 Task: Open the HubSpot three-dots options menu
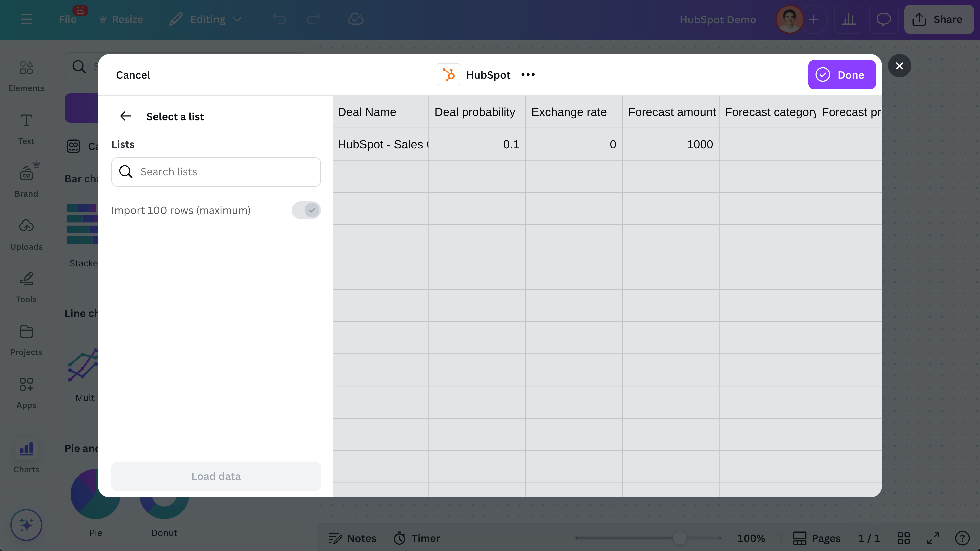[528, 75]
